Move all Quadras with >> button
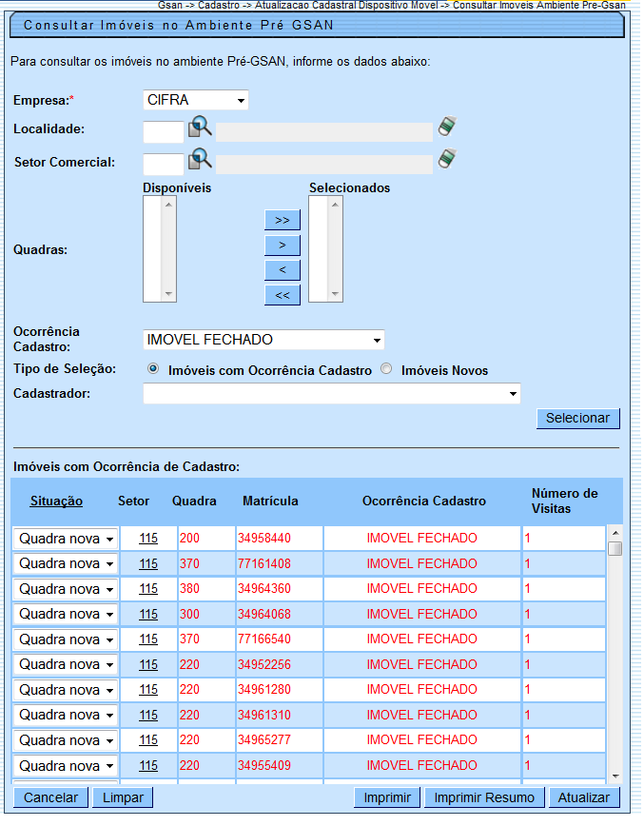 point(282,220)
